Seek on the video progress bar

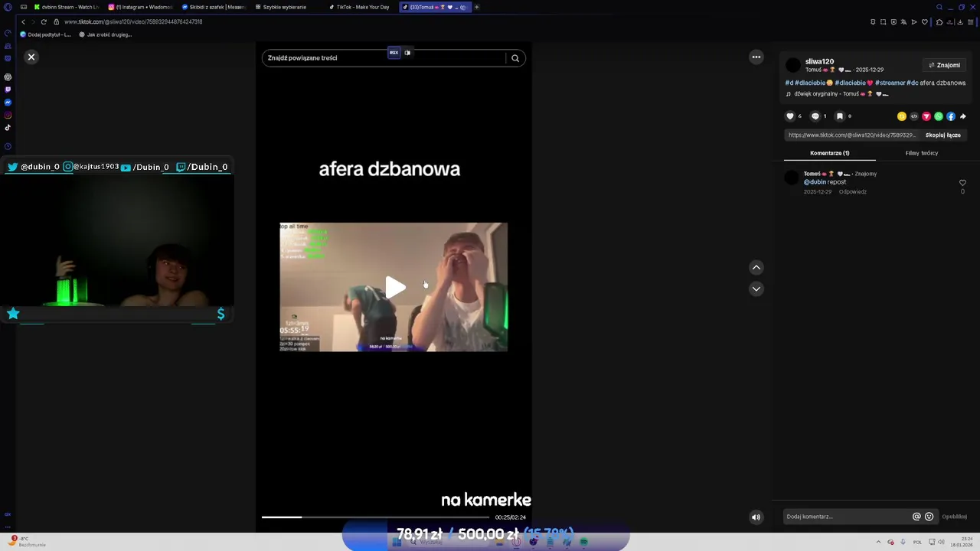(x=375, y=517)
